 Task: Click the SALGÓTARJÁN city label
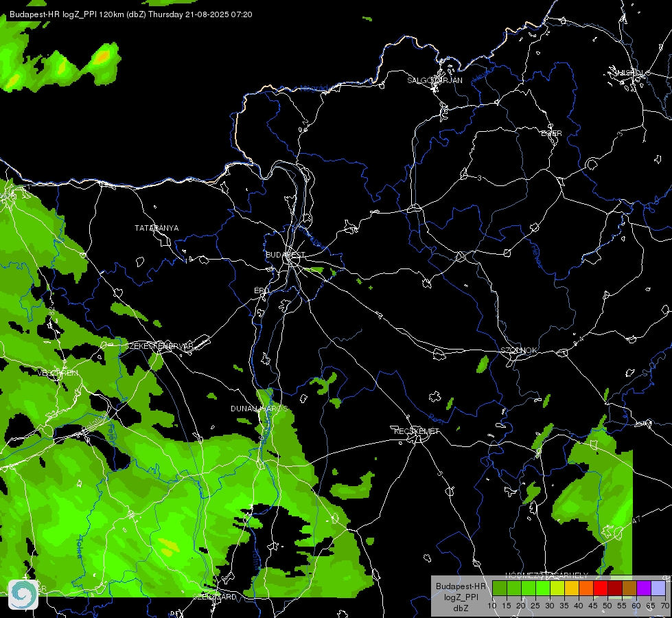(435, 80)
